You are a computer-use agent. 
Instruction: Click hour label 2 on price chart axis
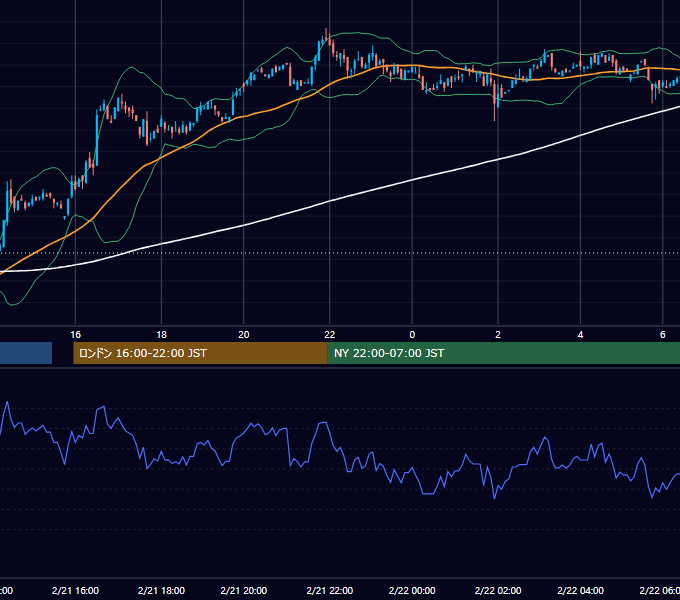[x=498, y=334]
